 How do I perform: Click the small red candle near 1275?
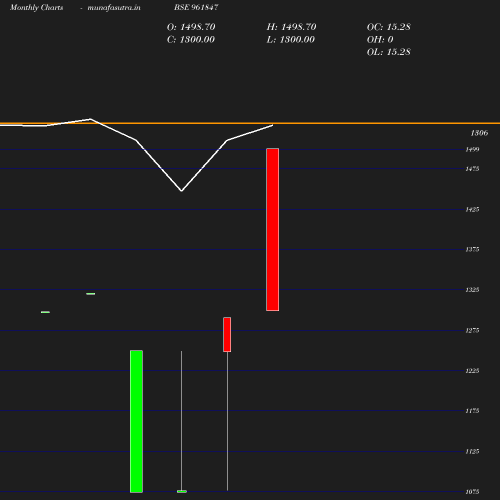pyautogui.click(x=227, y=335)
